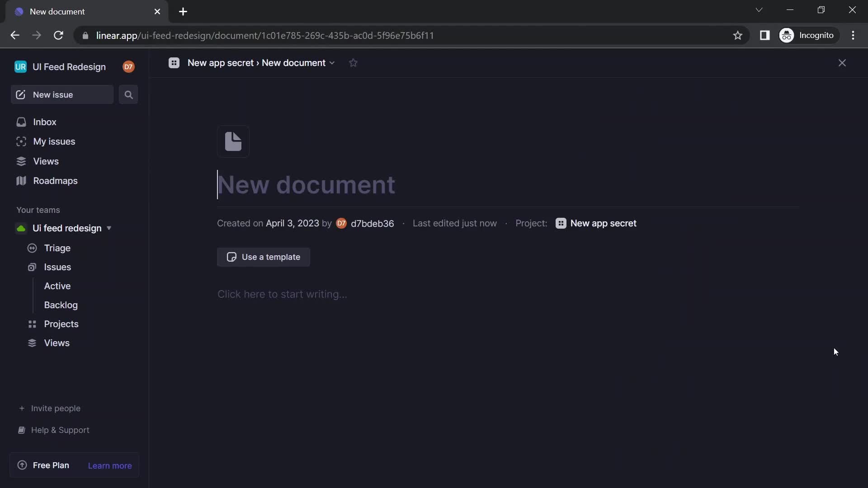Toggle the Incognito mode browser icon

point(787,36)
